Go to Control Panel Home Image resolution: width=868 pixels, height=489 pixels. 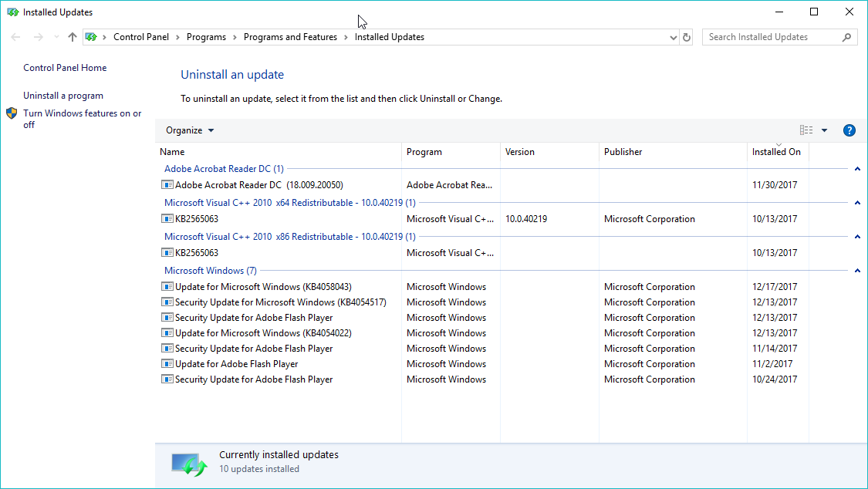[x=65, y=67]
